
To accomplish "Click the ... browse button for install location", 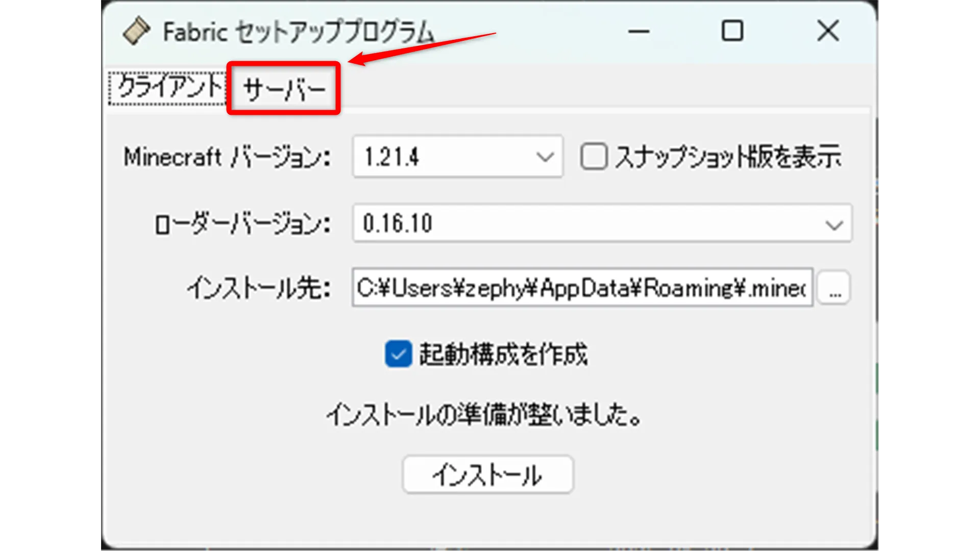I will (834, 288).
